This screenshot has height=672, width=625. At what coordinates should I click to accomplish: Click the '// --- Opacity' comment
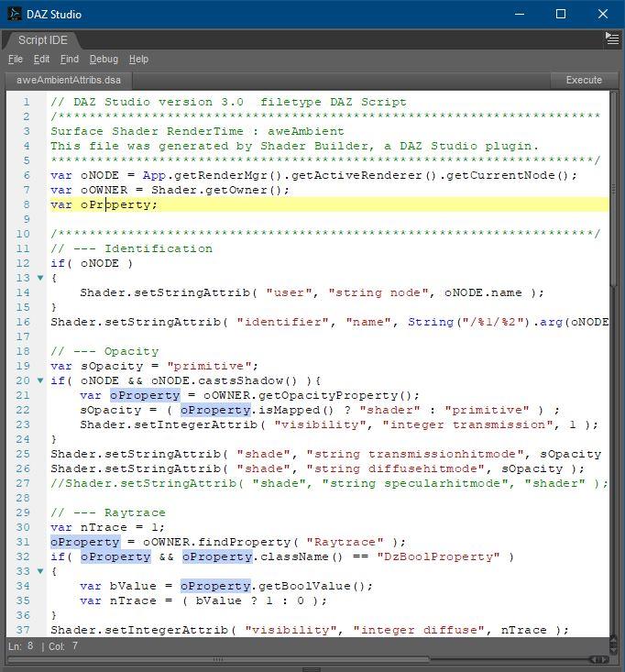click(104, 351)
